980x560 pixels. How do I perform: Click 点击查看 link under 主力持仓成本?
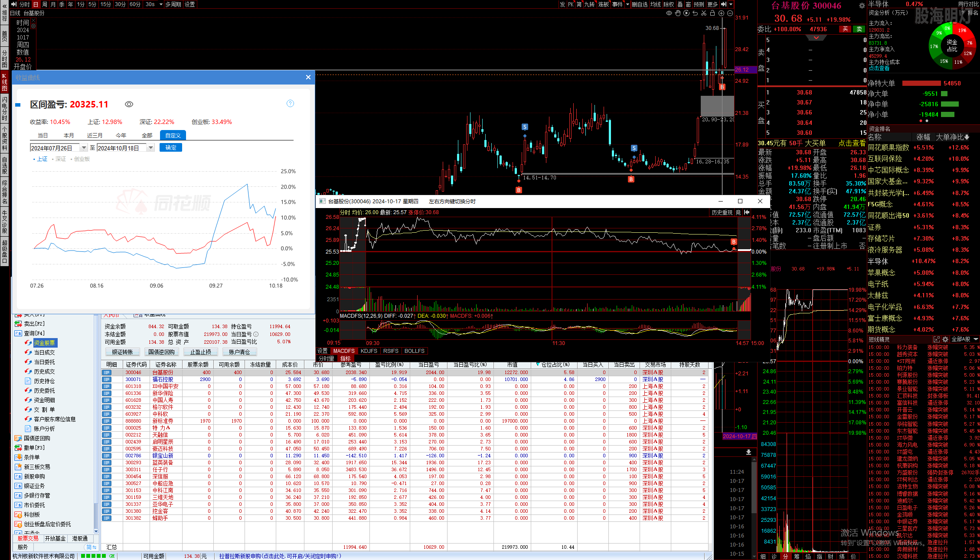[x=879, y=68]
